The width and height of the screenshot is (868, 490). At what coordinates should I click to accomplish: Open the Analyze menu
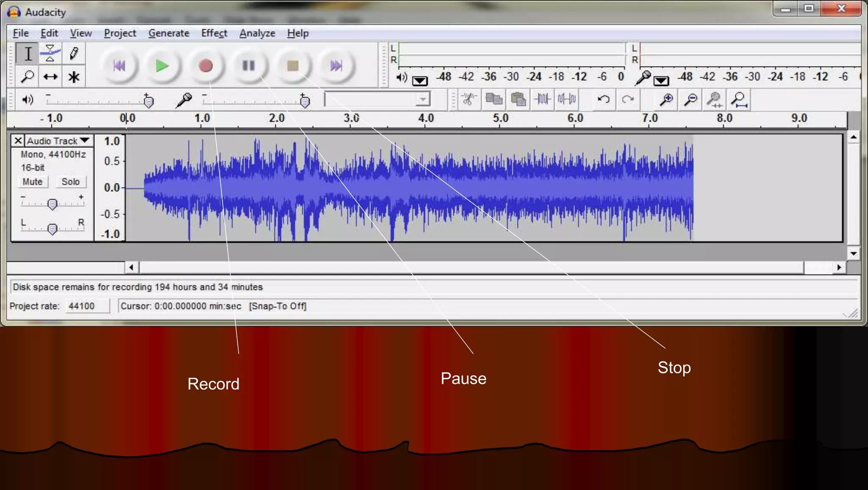point(257,33)
